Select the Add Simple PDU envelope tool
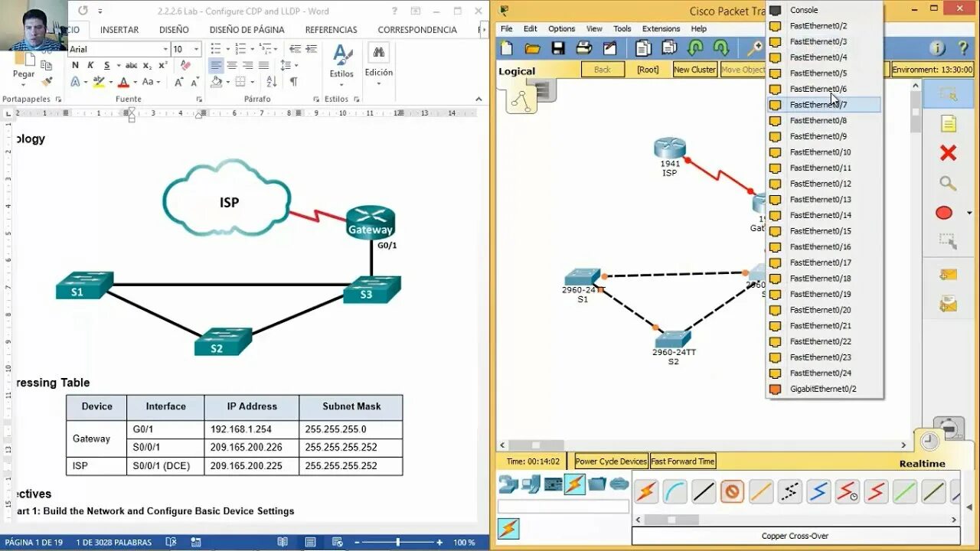The height and width of the screenshot is (551, 980). [x=948, y=275]
